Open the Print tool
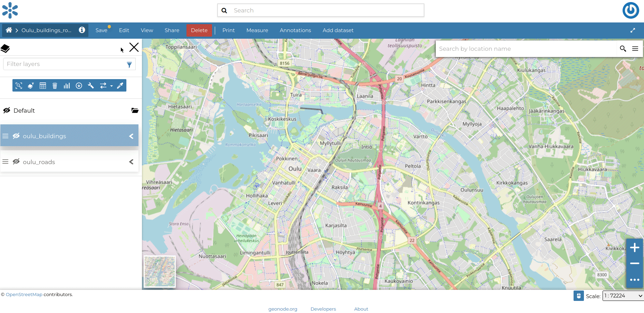Screen dimensions: 644x313 229,30
